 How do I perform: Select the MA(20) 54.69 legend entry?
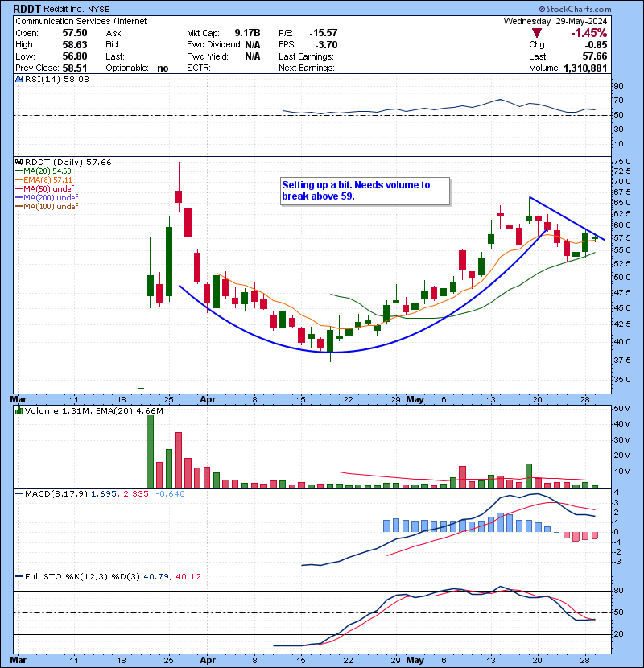(x=43, y=171)
